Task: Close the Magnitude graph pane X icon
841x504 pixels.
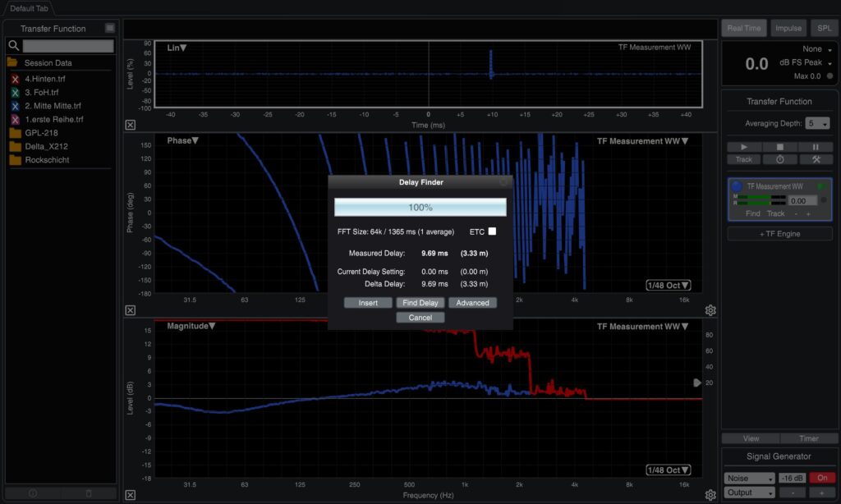Action: (130, 495)
